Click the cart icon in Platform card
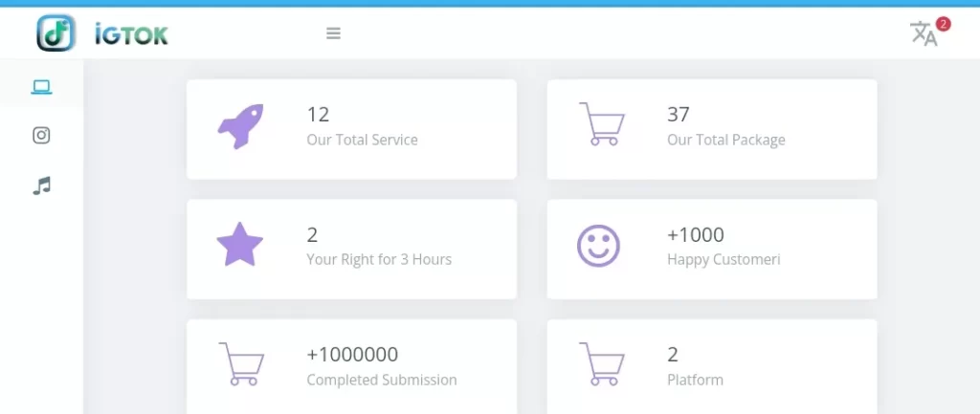 (x=601, y=364)
